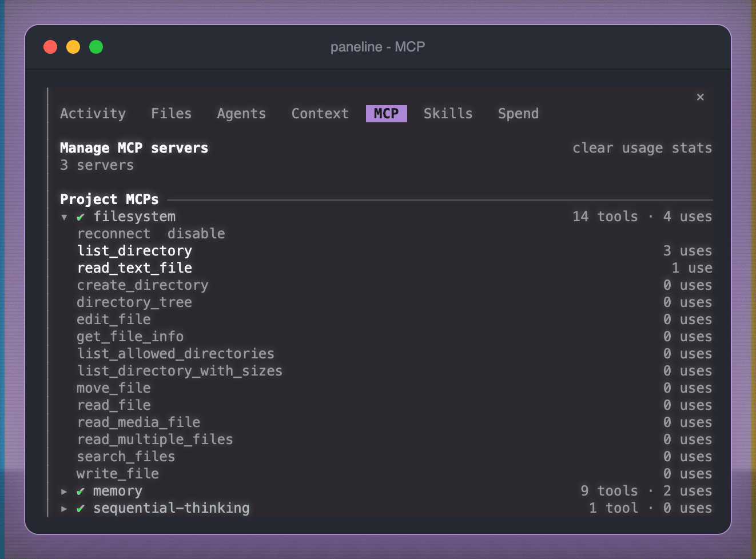Click the '14 tools · 4 uses' summary

click(642, 217)
